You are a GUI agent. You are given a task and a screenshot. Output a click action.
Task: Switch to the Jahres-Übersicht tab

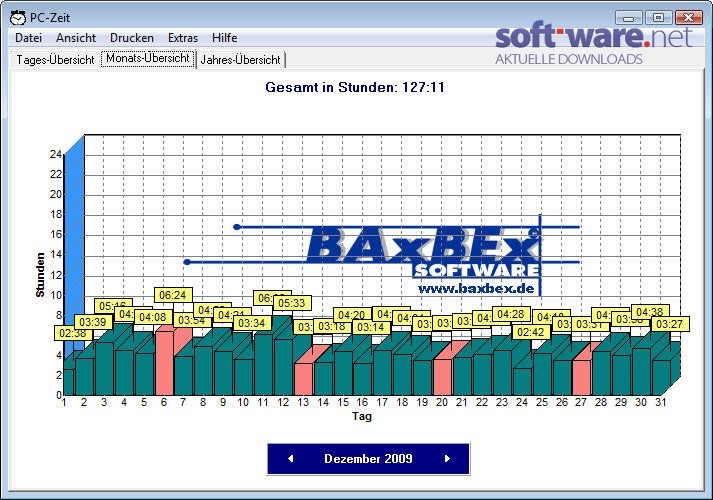[240, 60]
